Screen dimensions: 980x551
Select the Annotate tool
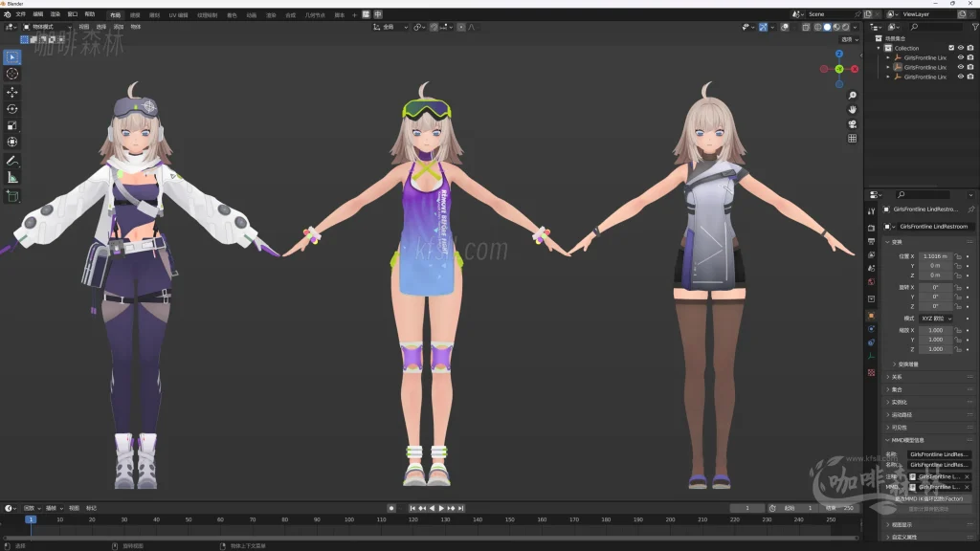11,161
